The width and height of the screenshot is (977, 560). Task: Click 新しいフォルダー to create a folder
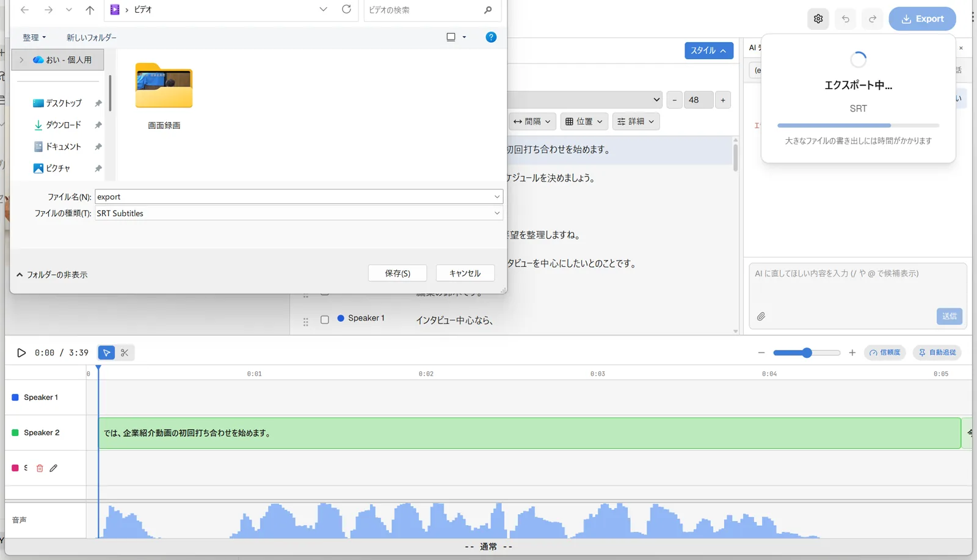point(92,37)
